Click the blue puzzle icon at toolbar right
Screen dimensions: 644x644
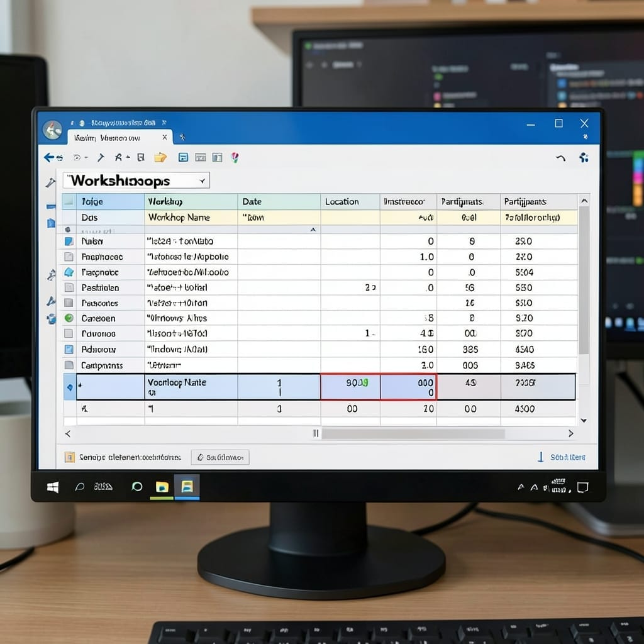[x=584, y=157]
